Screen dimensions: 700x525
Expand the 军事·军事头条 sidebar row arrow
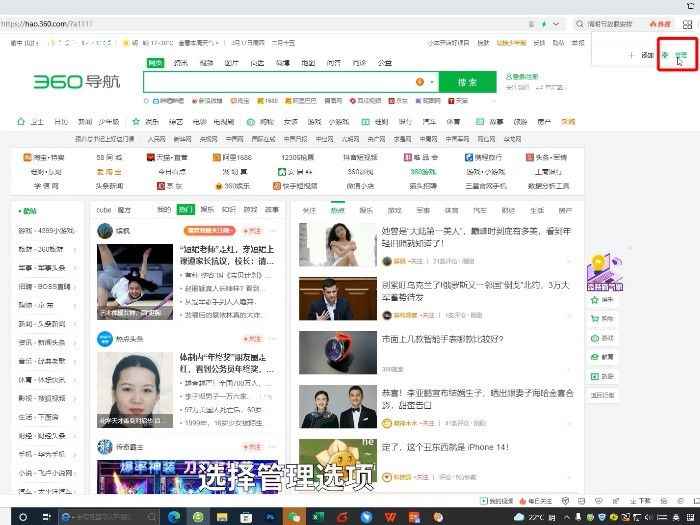click(75, 268)
